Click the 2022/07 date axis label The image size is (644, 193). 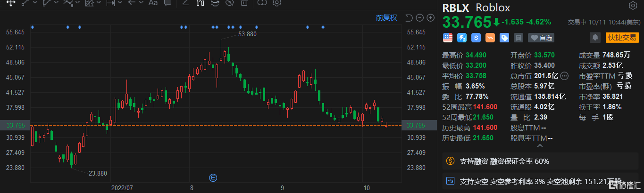tap(123, 187)
